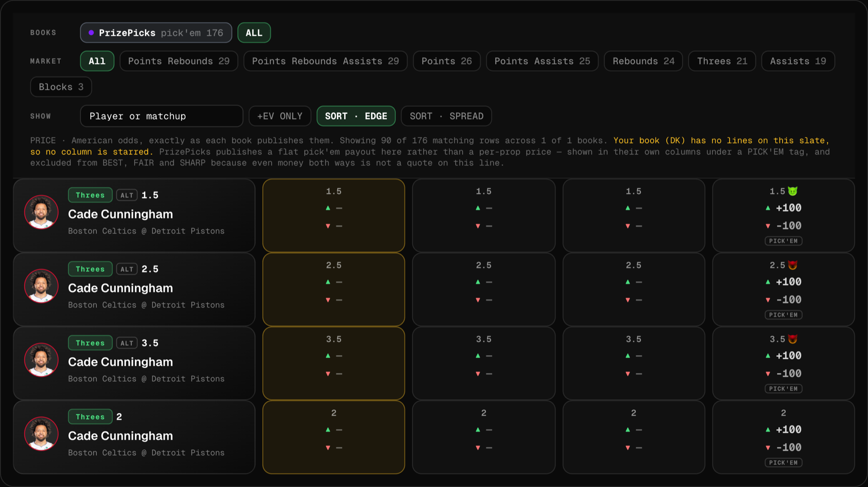This screenshot has width=868, height=487.
Task: Select the All market tab
Action: tap(97, 61)
